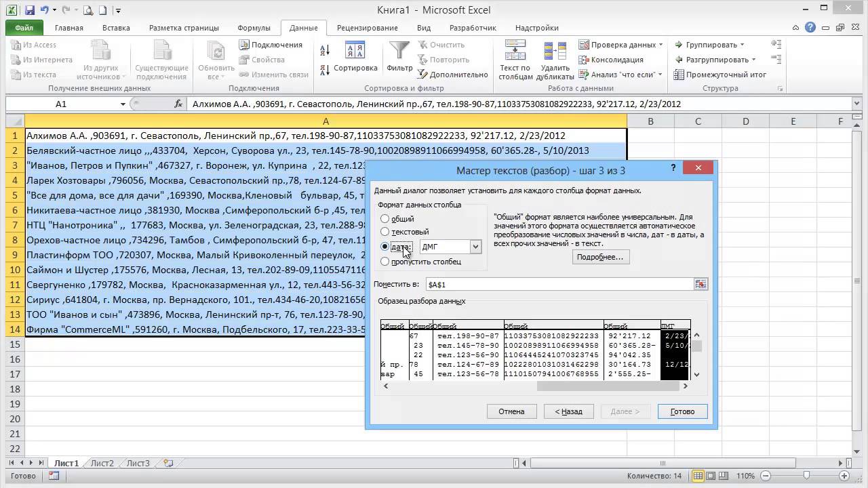The width and height of the screenshot is (868, 488).
Task: Click the Отмена button
Action: [x=511, y=411]
